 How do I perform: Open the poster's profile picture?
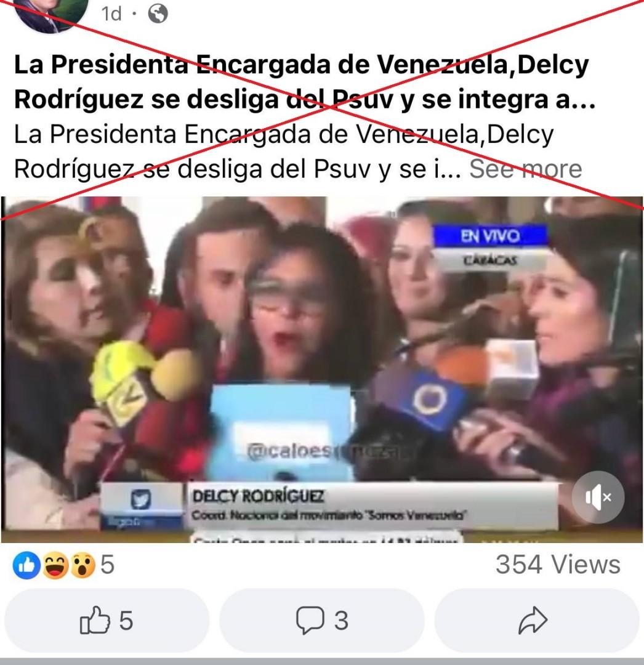[51, 13]
